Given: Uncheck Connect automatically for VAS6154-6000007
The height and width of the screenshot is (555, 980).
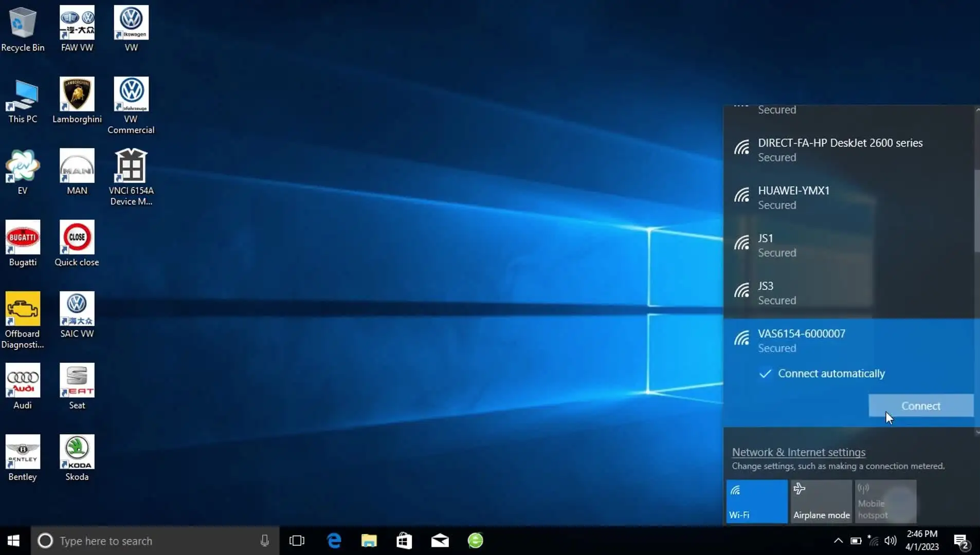Looking at the screenshot, I should tap(765, 374).
